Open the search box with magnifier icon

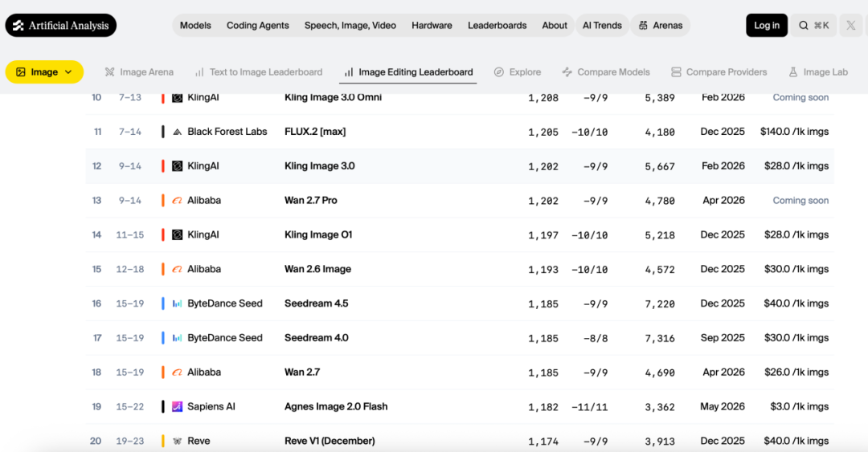point(813,26)
